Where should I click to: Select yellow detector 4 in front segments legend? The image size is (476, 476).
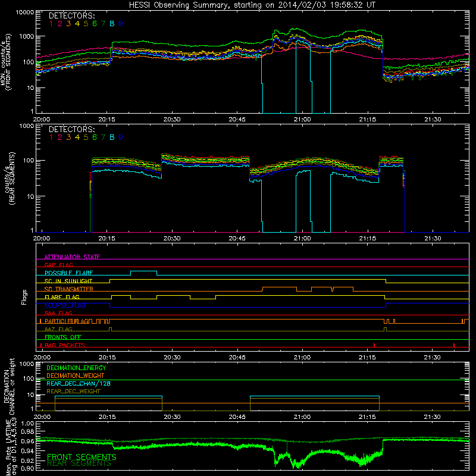point(77,24)
